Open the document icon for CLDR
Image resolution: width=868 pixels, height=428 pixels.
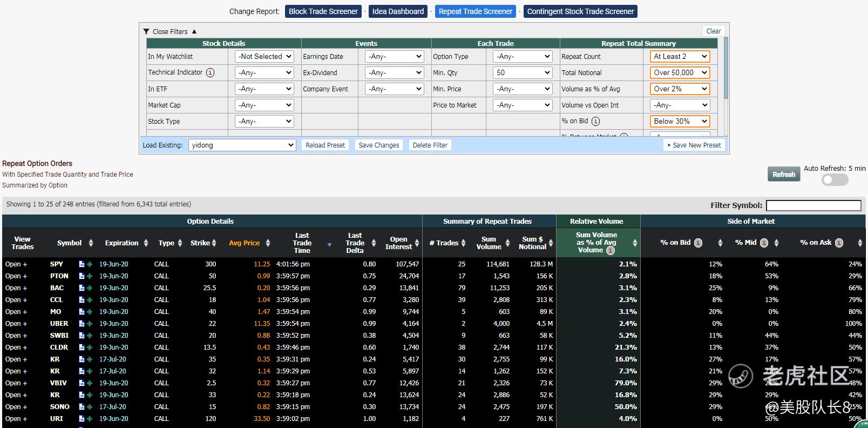coord(82,347)
